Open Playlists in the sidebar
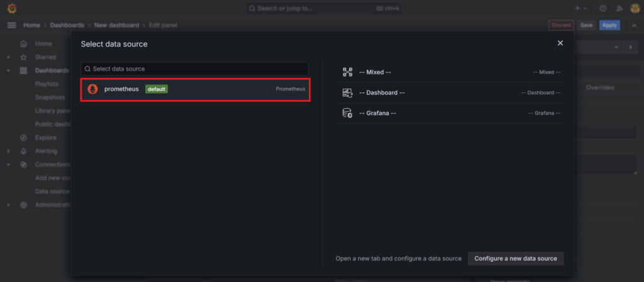 click(x=47, y=84)
